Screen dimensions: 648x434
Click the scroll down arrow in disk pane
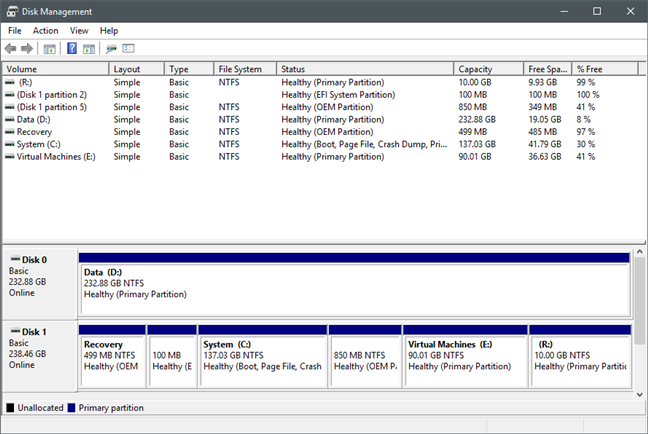pyautogui.click(x=640, y=393)
